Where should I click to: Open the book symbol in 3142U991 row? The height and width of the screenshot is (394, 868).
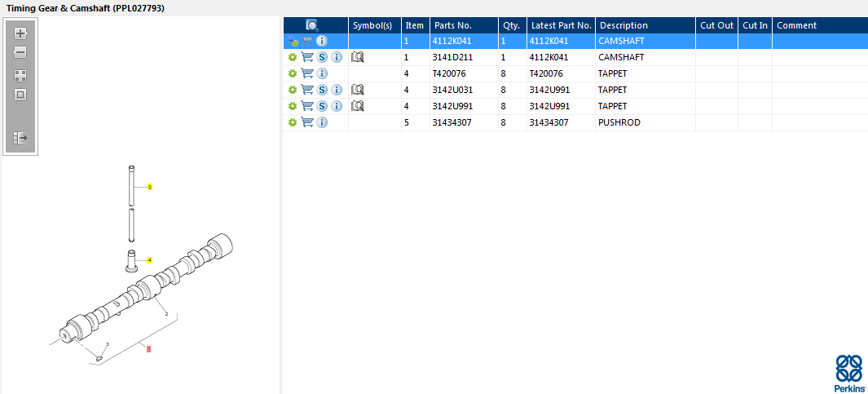[x=358, y=106]
